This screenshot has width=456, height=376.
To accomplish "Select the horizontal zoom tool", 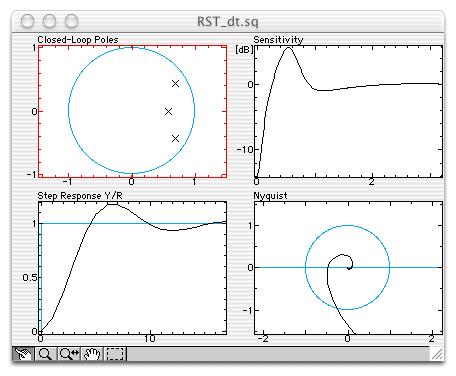I will pos(69,353).
